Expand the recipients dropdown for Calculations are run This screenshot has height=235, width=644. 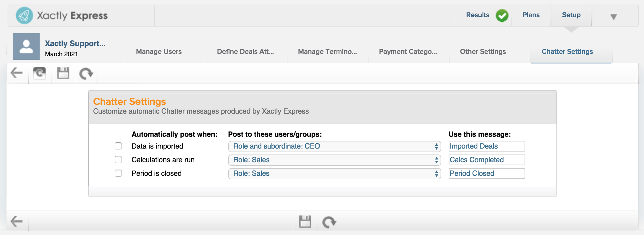(x=334, y=160)
